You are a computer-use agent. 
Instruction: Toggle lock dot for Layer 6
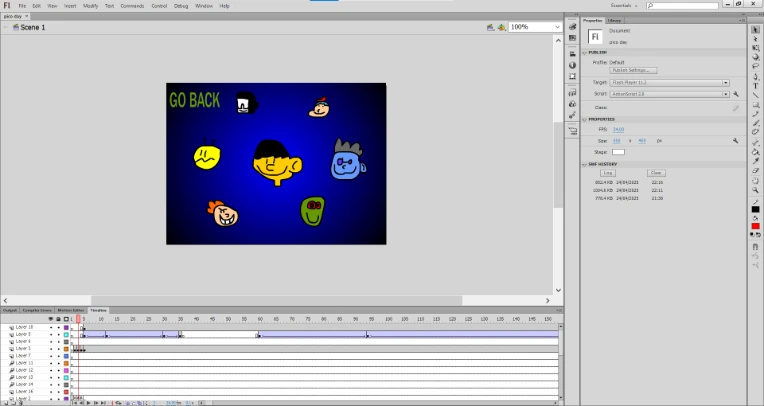point(58,341)
